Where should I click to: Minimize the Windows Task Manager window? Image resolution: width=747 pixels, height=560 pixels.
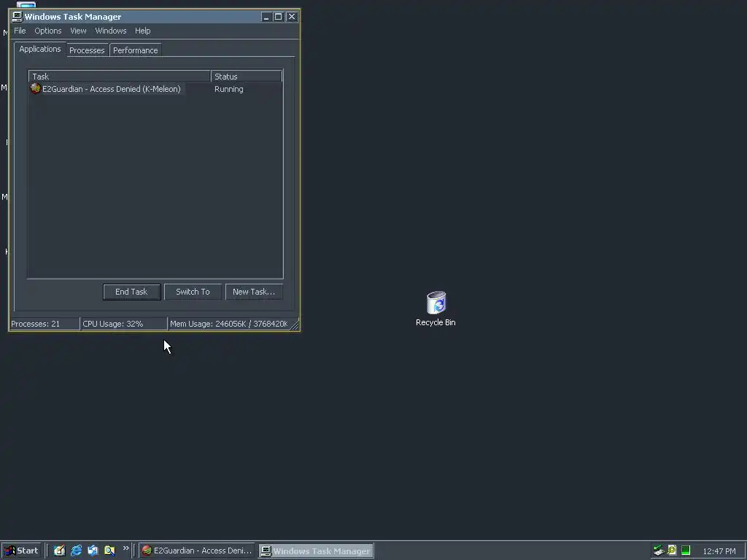point(266,17)
